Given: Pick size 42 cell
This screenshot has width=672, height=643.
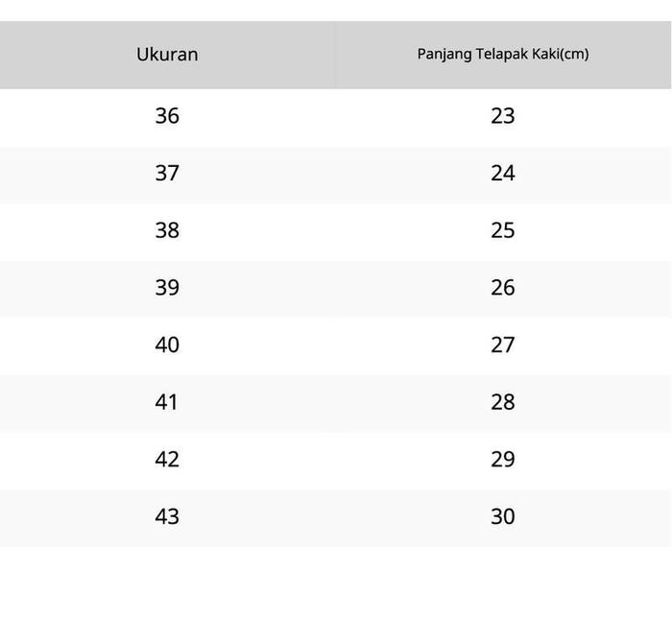Looking at the screenshot, I should point(167,460).
